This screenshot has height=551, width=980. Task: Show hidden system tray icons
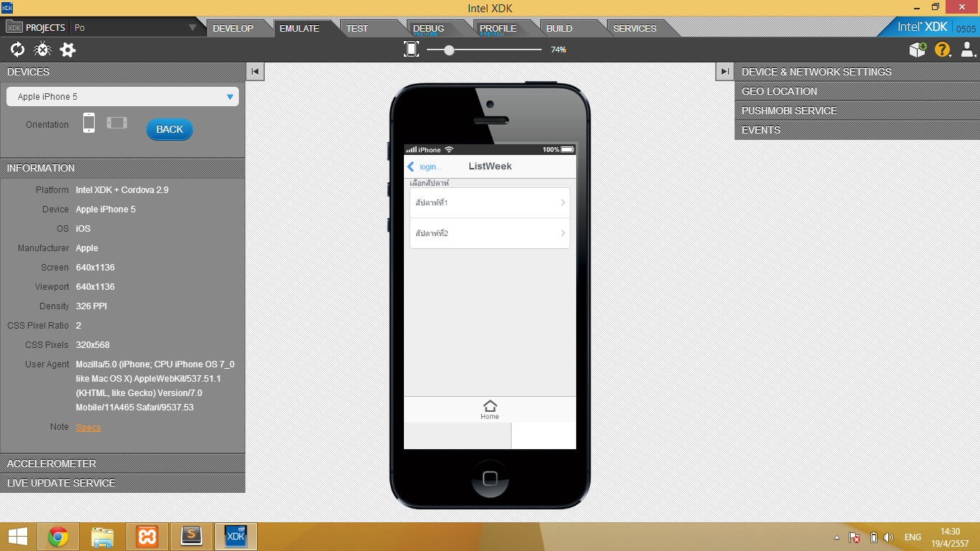[x=837, y=537]
